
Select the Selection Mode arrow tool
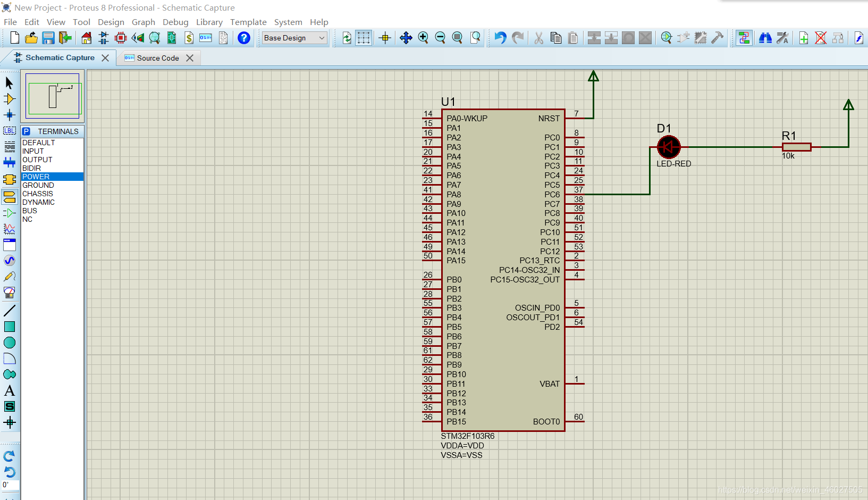point(10,83)
